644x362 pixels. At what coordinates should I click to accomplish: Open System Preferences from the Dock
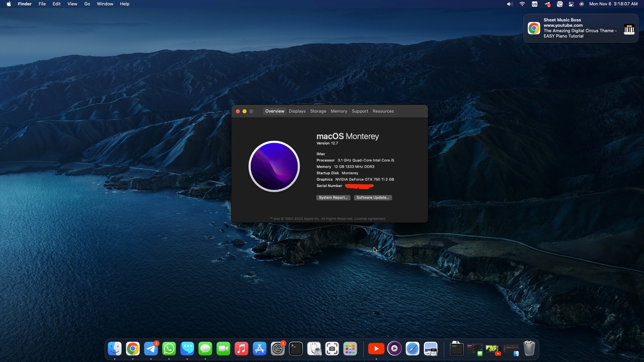278,349
